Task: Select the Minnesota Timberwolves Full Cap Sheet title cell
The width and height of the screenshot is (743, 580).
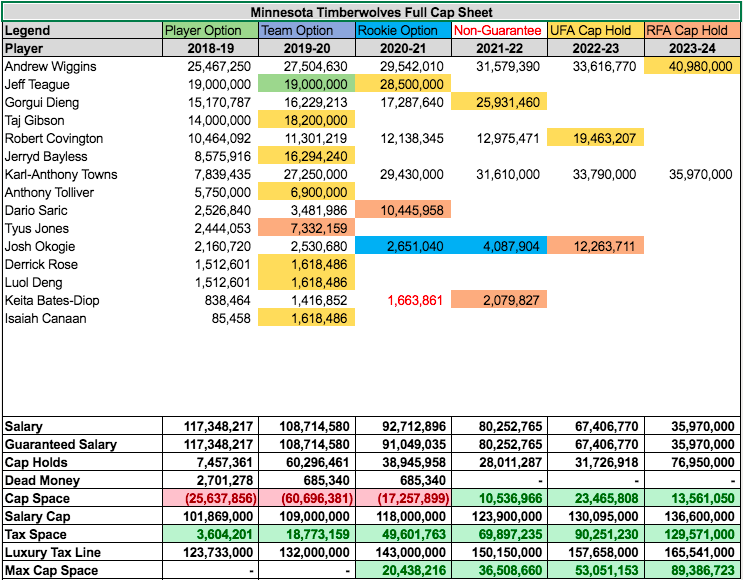Action: point(372,11)
